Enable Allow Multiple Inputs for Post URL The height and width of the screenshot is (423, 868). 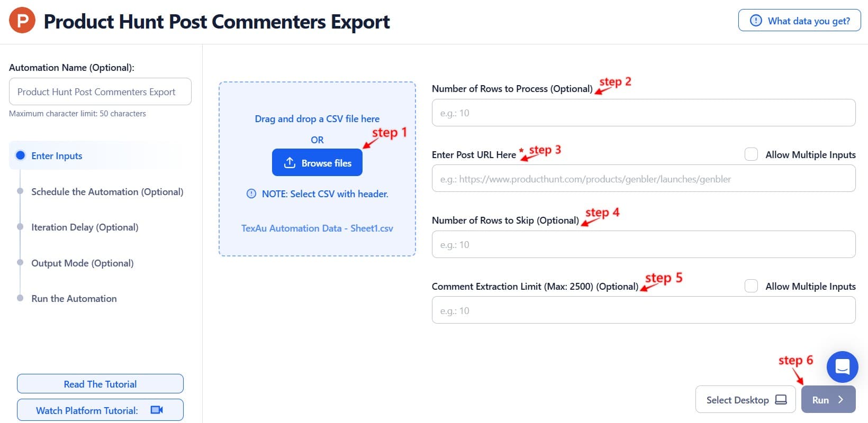[751, 154]
